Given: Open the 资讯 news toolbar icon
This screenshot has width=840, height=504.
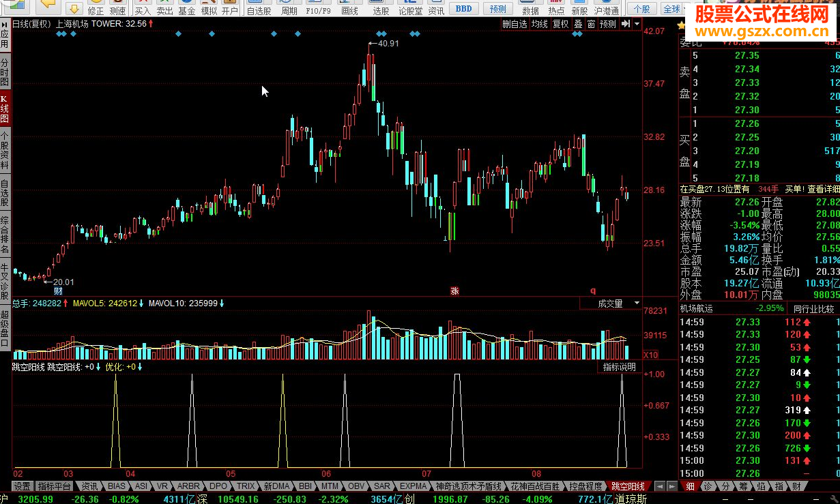Looking at the screenshot, I should (x=436, y=8).
